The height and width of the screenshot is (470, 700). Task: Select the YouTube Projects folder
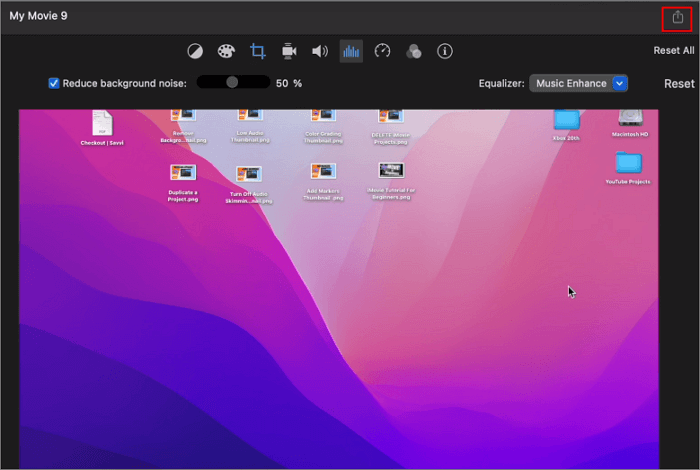coord(628,164)
